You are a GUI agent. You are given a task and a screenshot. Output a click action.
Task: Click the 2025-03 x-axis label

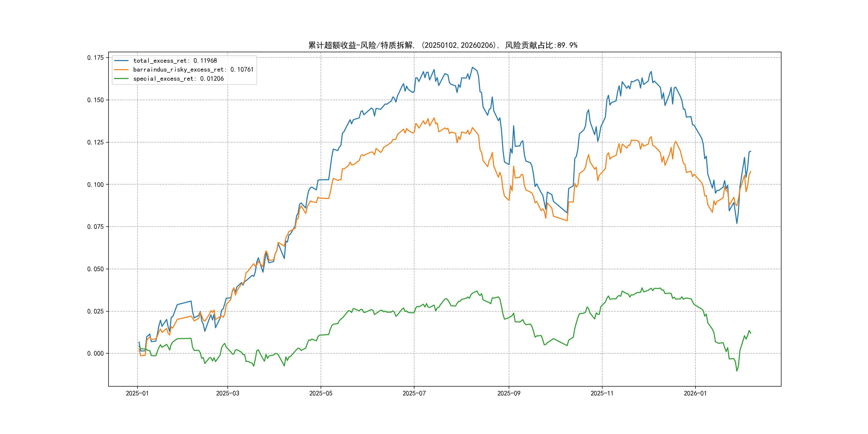[x=227, y=393]
